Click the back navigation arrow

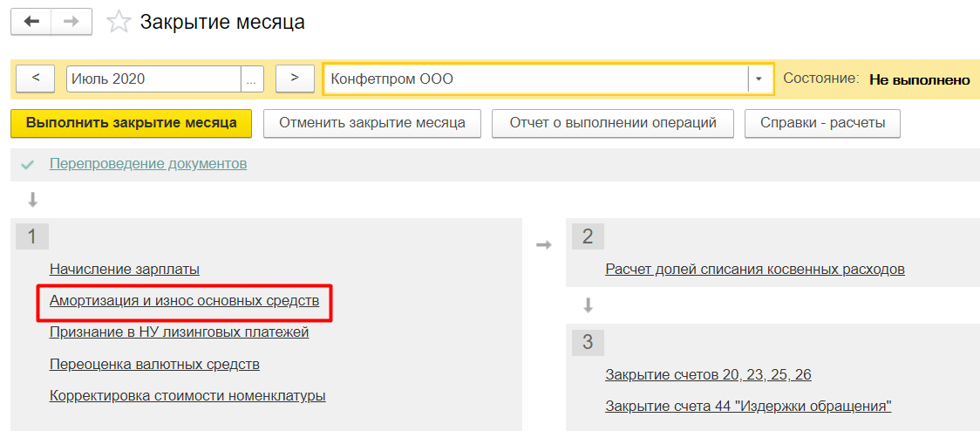point(31,22)
